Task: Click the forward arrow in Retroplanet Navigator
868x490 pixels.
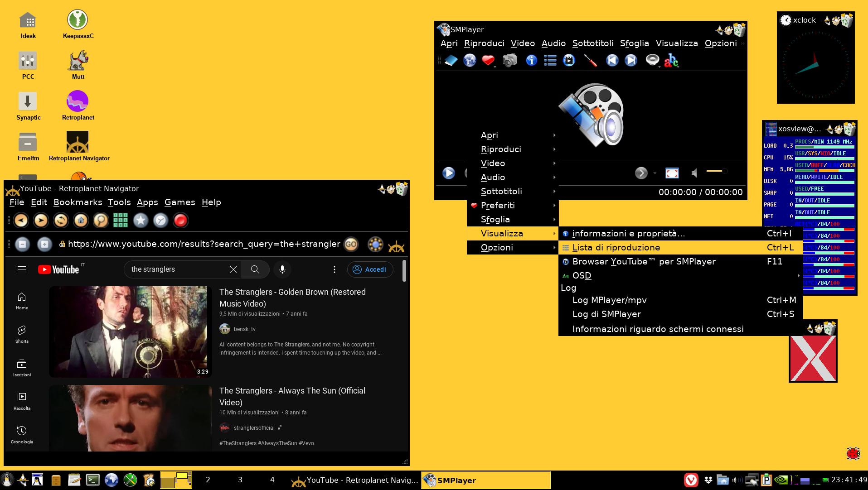Action: [x=41, y=221]
